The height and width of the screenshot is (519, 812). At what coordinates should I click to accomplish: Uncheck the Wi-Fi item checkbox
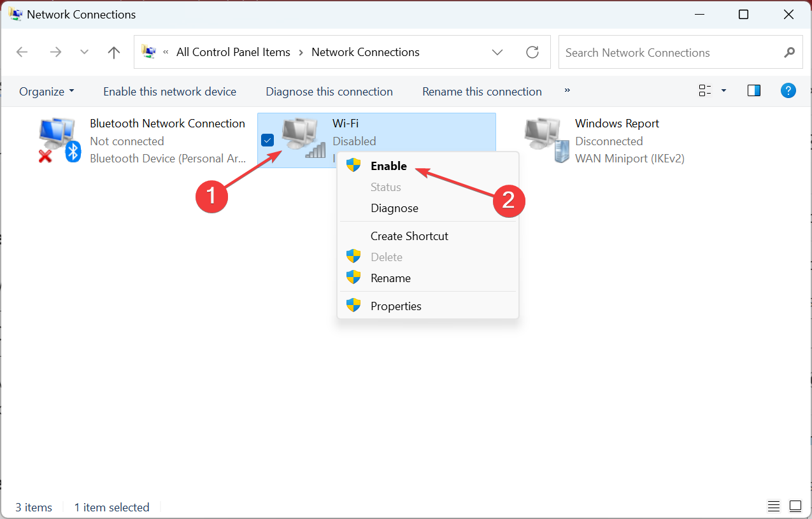(x=267, y=140)
